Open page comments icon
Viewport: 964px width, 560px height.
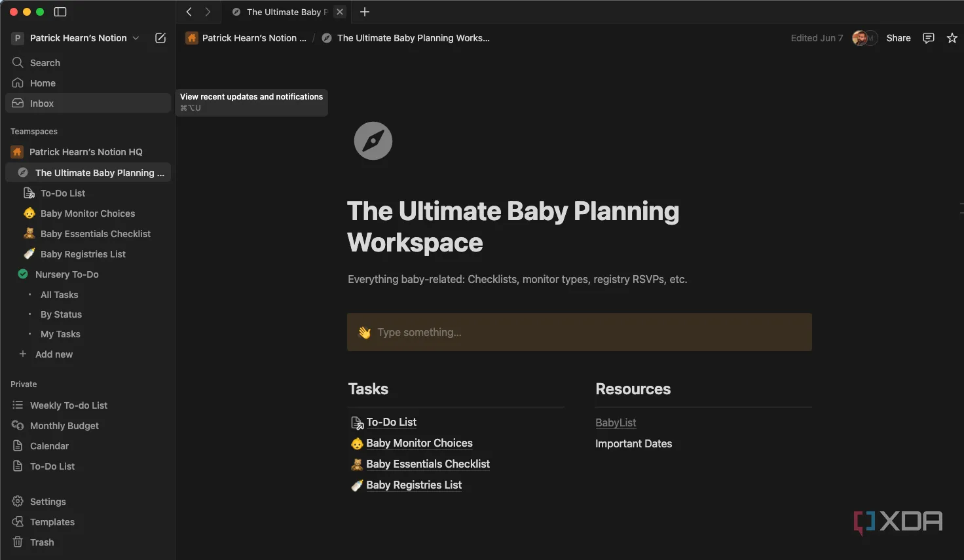tap(929, 38)
